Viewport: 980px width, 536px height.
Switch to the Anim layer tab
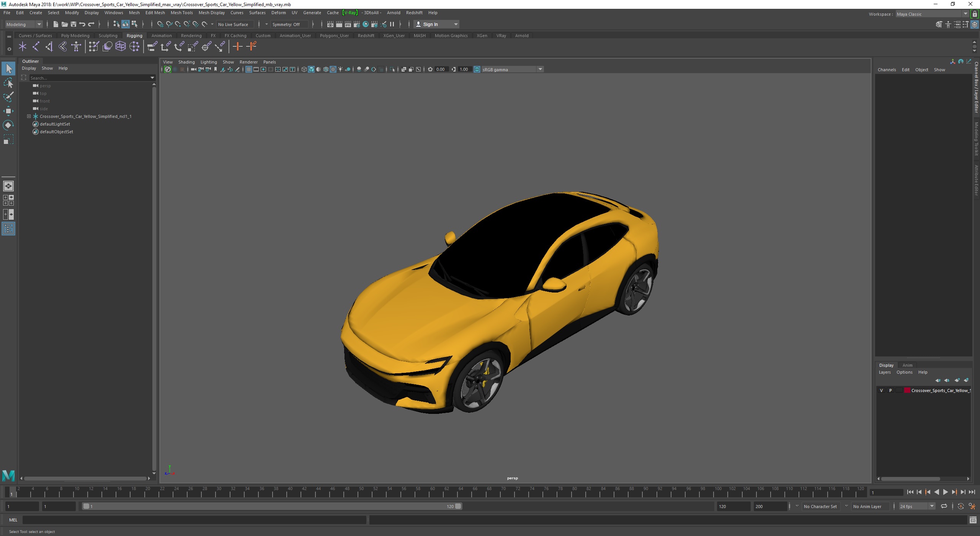[907, 365]
